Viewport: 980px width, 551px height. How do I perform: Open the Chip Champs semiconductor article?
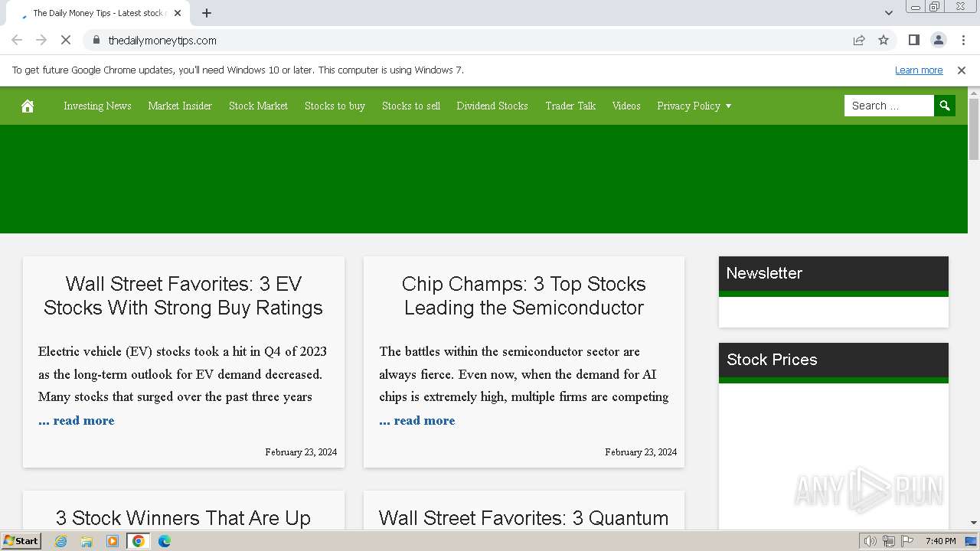(x=524, y=295)
